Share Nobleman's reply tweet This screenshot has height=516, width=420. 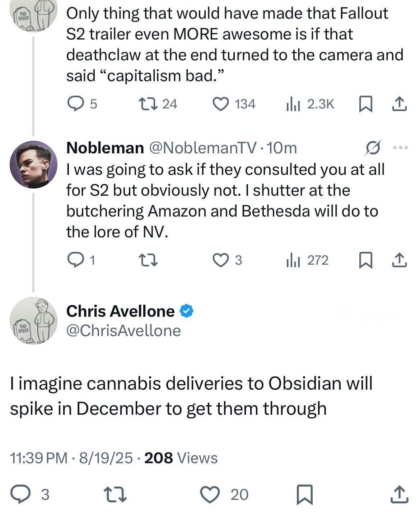pyautogui.click(x=399, y=260)
